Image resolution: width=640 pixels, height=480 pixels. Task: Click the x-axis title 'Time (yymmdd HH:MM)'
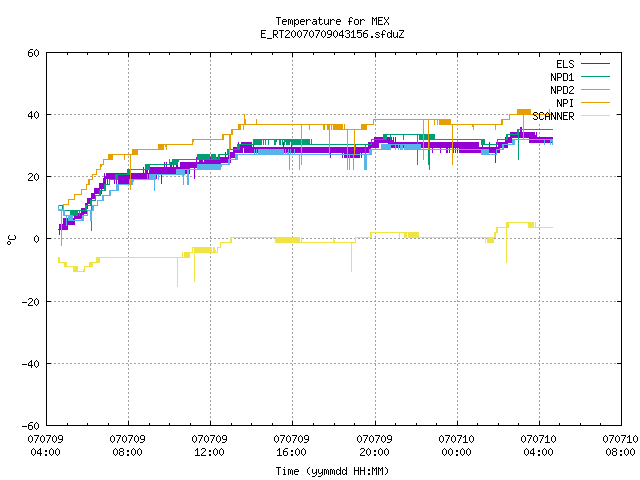click(332, 471)
